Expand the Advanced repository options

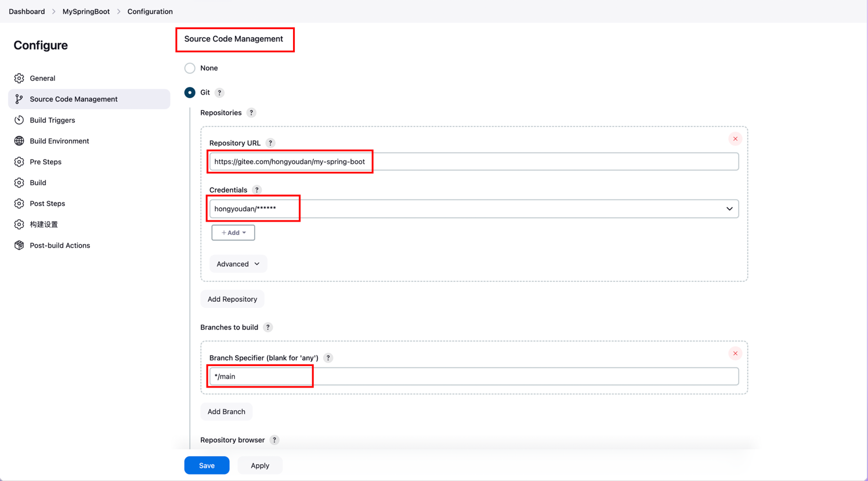click(238, 264)
